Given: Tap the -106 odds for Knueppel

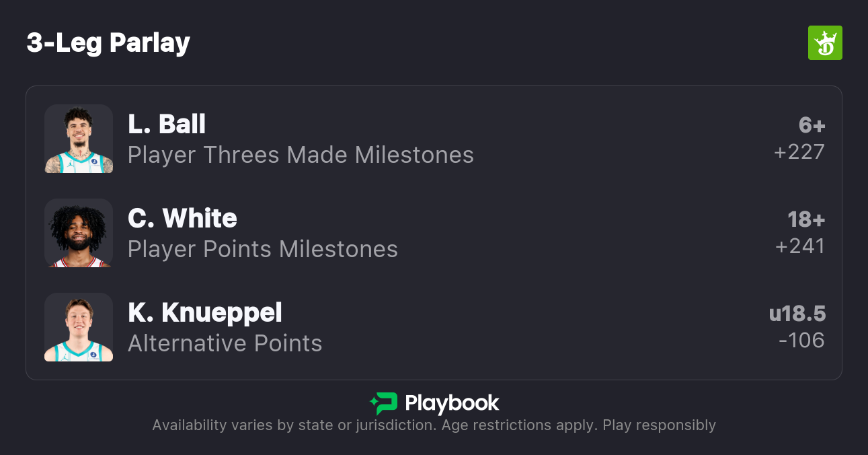Looking at the screenshot, I should [x=801, y=341].
